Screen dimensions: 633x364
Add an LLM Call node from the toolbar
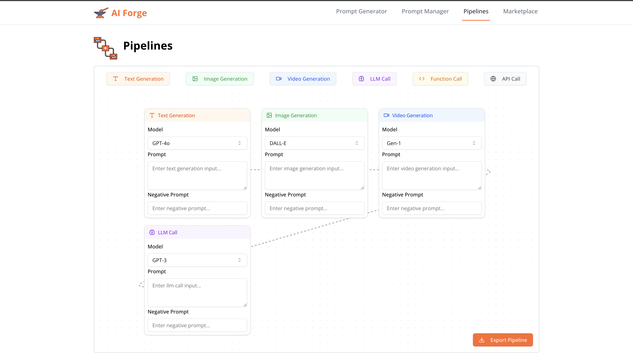click(374, 79)
